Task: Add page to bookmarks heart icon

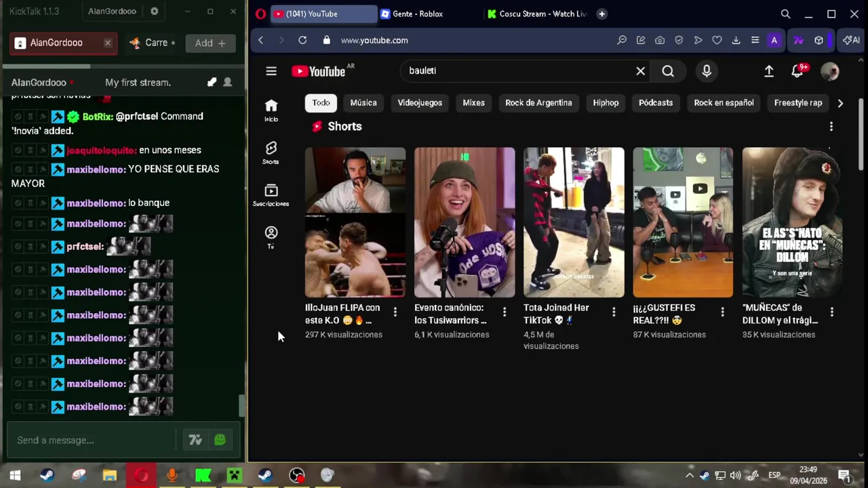Action: point(717,40)
